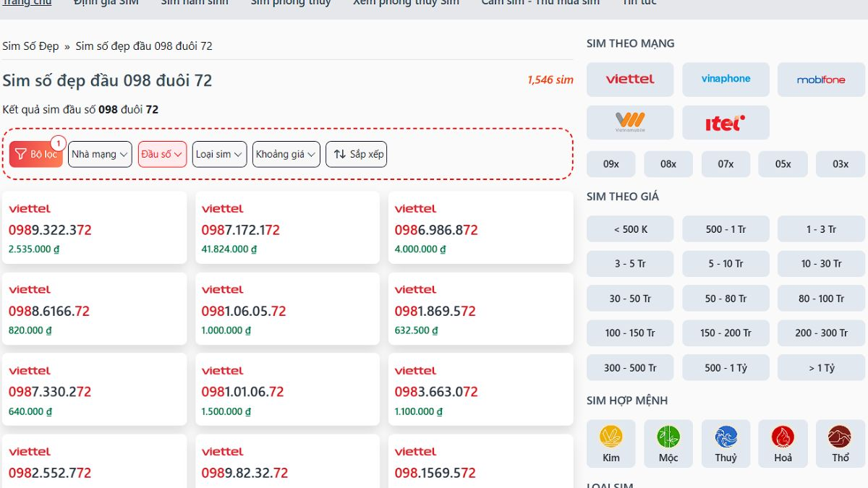Select price range 10 - 30 Tr
The image size is (868, 488).
821,264
